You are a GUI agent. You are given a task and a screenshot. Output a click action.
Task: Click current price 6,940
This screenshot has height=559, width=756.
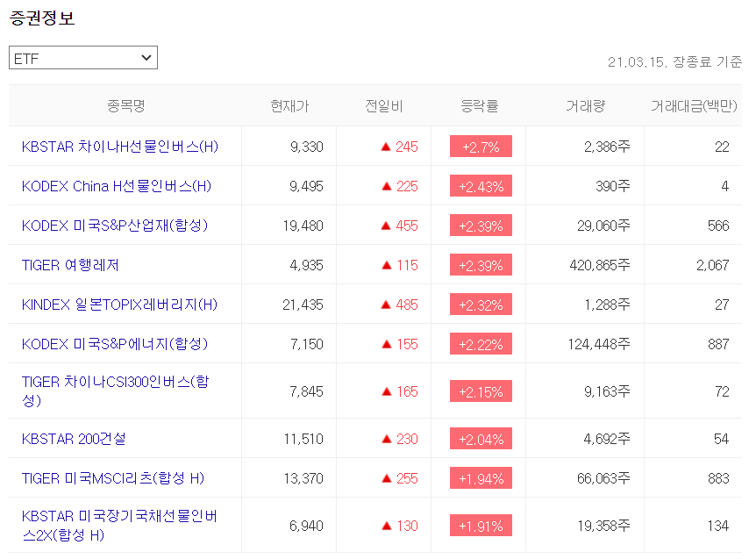[307, 526]
